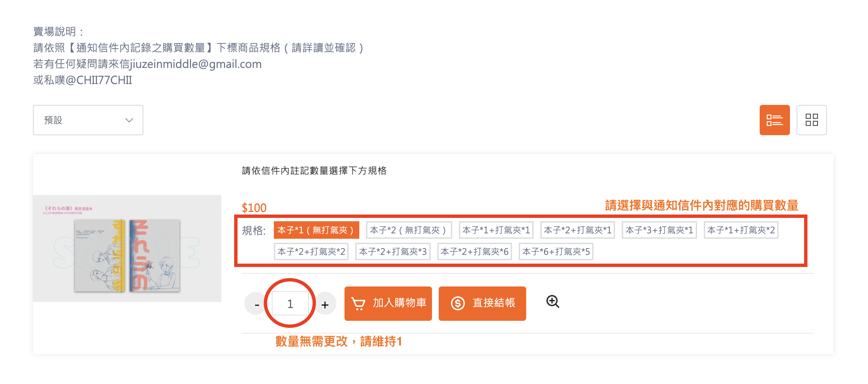
Task: Click the quantity input field
Action: tap(290, 304)
